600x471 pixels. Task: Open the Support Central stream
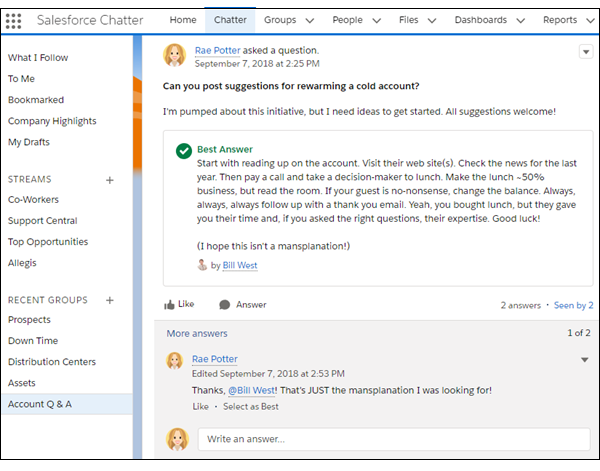(x=42, y=221)
